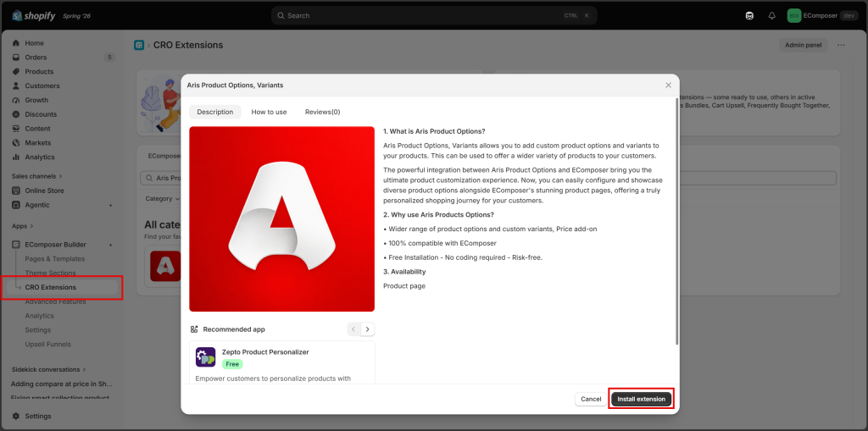Click the Admin panel button
This screenshot has height=431, width=868.
[x=803, y=46]
